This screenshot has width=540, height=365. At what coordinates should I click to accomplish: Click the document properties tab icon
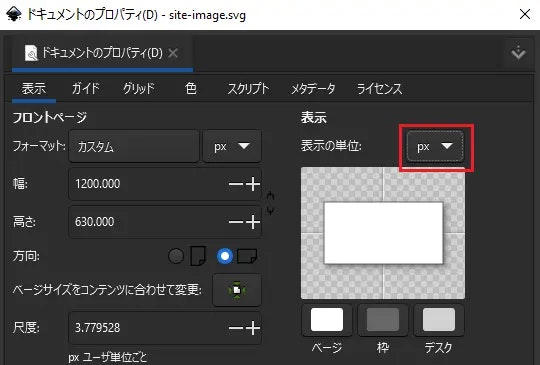tap(31, 53)
